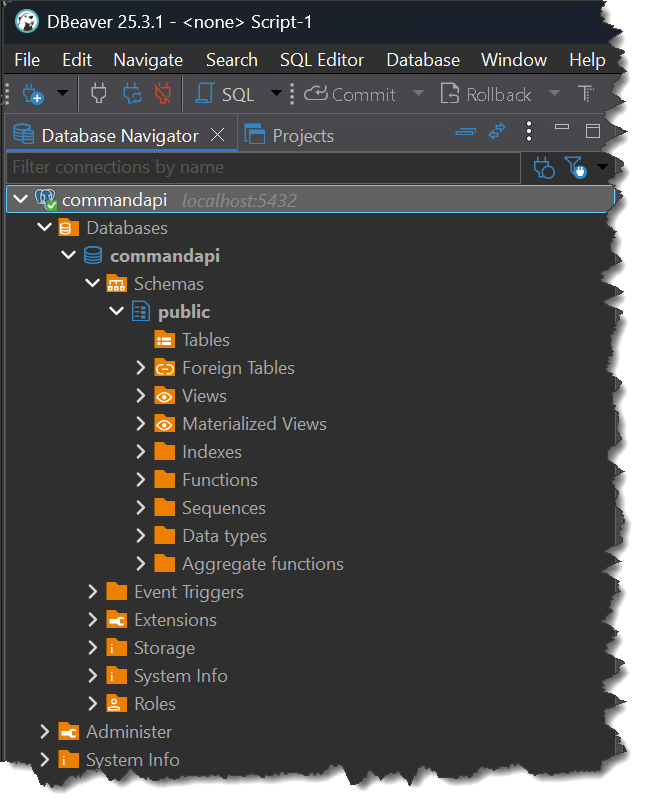Open a new database connection
The width and height of the screenshot is (648, 807).
click(33, 93)
